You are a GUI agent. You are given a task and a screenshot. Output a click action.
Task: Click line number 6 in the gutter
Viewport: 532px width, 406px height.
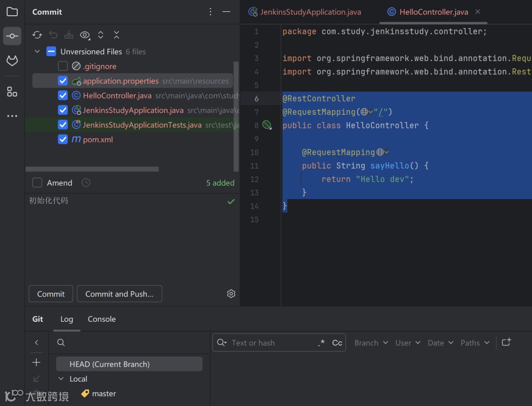(x=256, y=99)
